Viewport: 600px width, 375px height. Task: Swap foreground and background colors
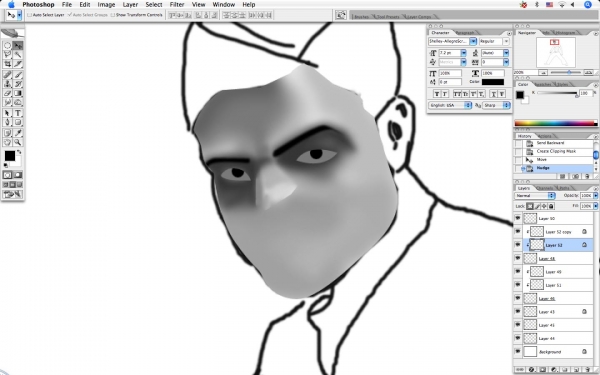coord(19,152)
